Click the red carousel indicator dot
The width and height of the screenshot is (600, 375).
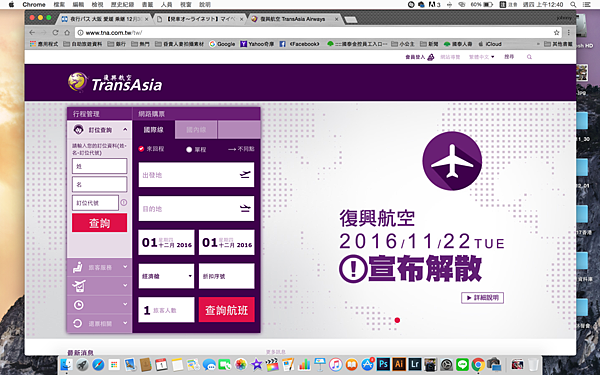(x=397, y=320)
